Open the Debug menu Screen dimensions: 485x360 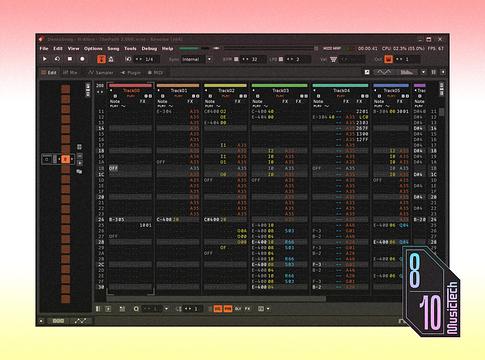pyautogui.click(x=149, y=49)
